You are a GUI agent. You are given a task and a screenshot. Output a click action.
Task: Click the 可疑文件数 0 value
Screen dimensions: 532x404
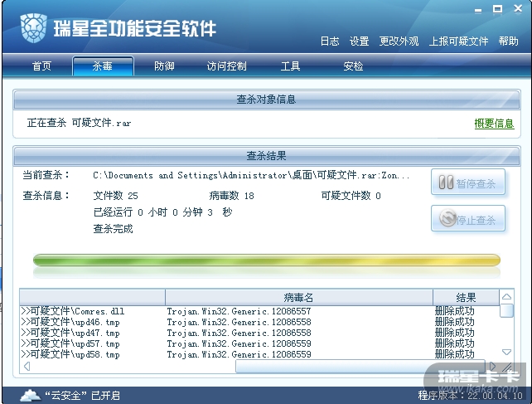click(351, 196)
